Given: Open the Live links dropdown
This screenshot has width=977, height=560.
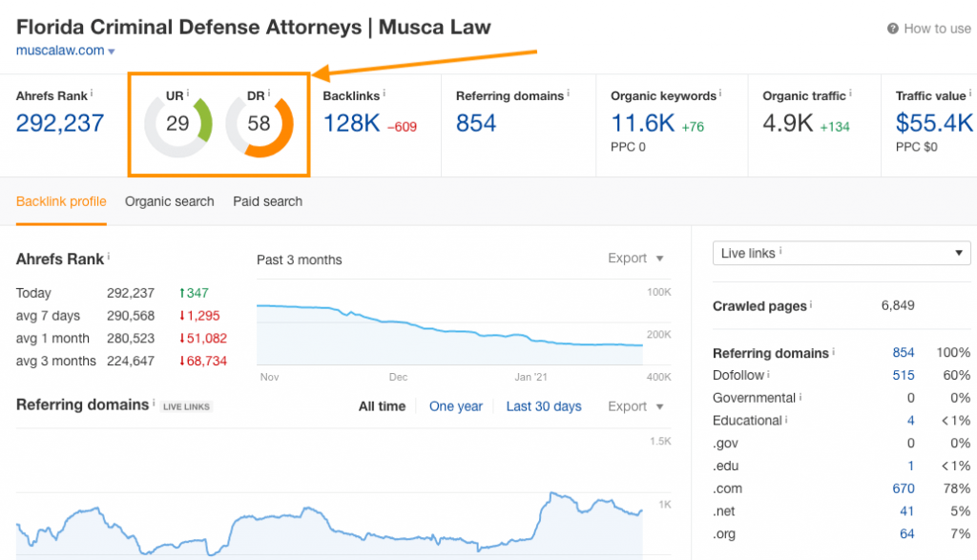Looking at the screenshot, I should tap(842, 253).
